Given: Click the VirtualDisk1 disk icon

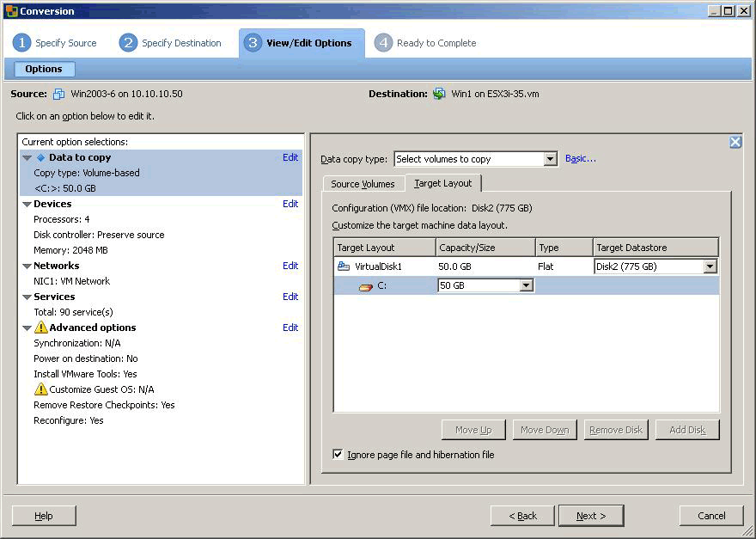Looking at the screenshot, I should pos(344,266).
